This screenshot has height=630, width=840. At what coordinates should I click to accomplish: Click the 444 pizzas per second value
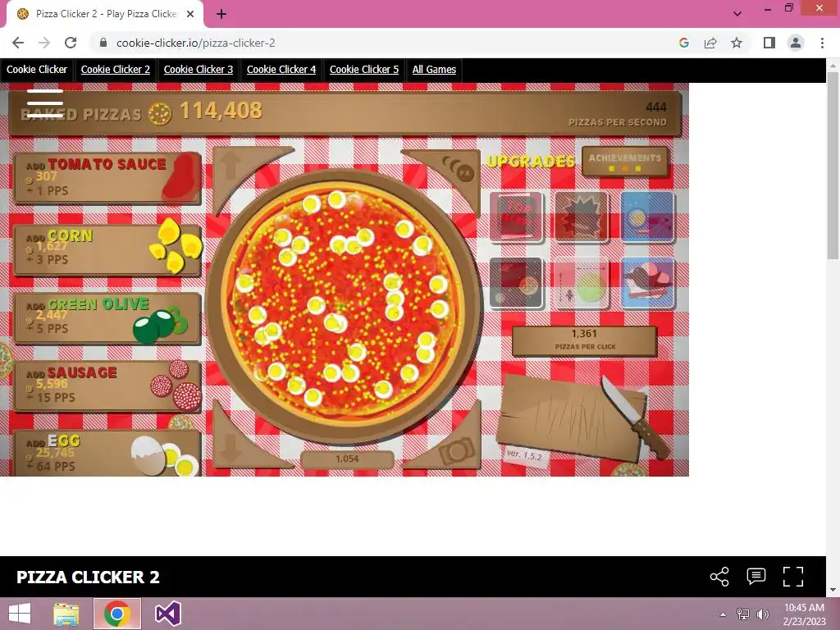coord(655,107)
